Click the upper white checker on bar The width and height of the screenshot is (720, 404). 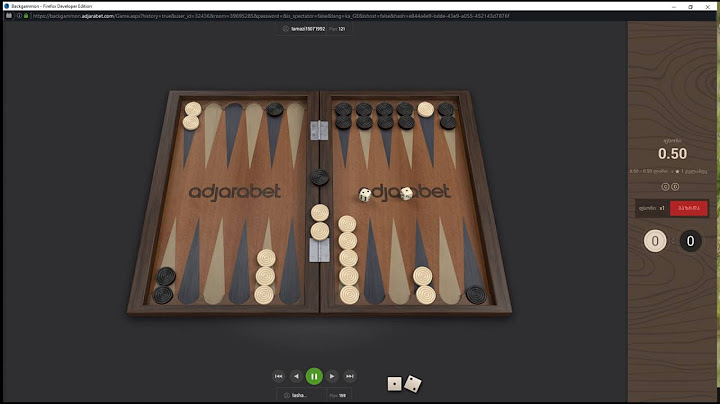coord(320,213)
